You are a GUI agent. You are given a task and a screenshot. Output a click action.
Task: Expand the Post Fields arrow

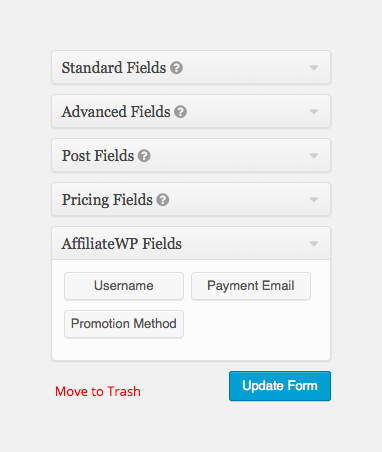pos(314,156)
